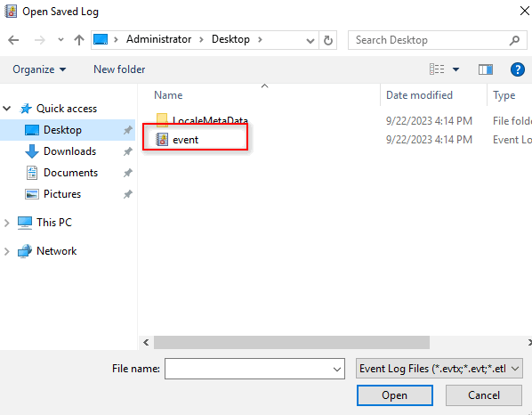Viewport: 532px width, 415px height.
Task: Click the search magnifier icon
Action: 514,40
